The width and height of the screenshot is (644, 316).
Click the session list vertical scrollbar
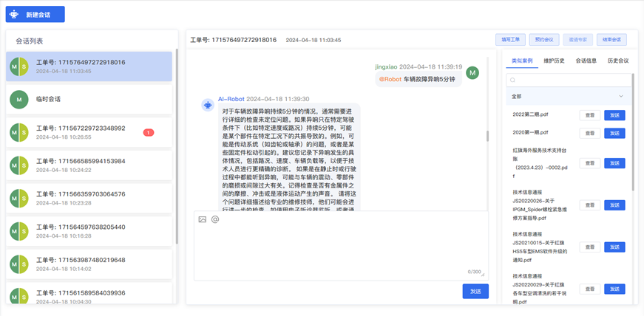[x=177, y=146]
